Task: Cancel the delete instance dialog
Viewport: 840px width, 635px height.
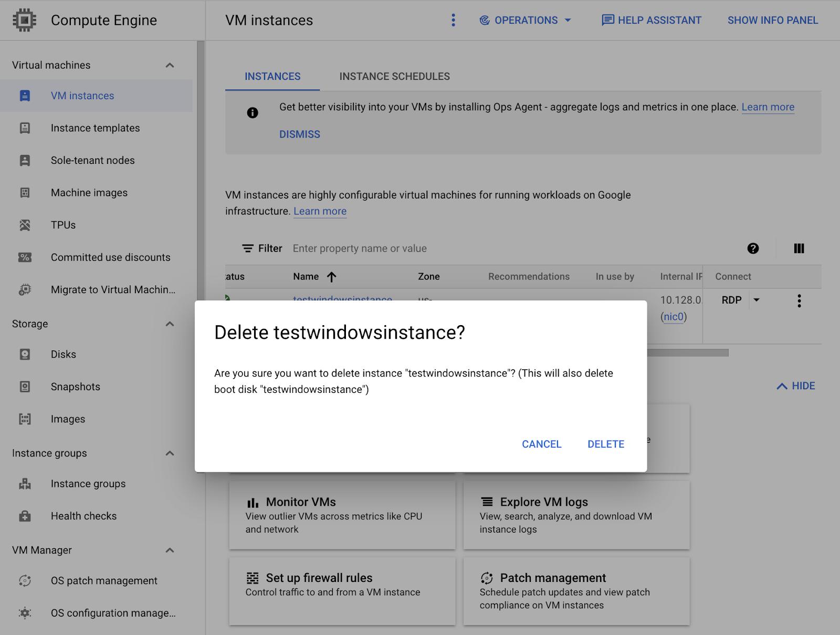Action: click(541, 444)
